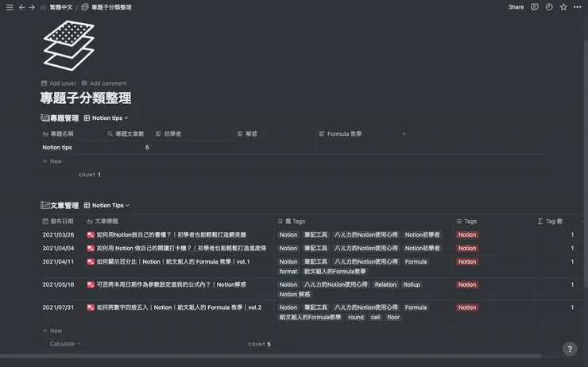Click New row in 文章管理 table
This screenshot has height=367, width=588.
coord(52,330)
